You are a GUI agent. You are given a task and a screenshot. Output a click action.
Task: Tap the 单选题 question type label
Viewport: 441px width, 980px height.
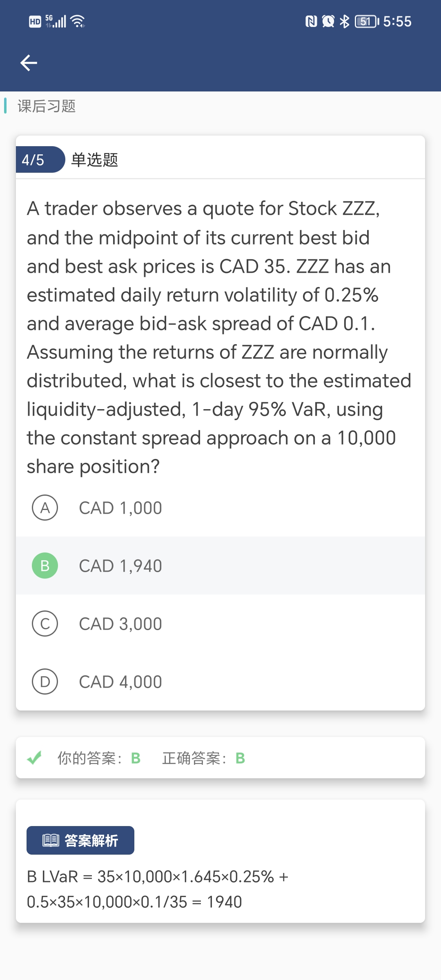[x=95, y=160]
